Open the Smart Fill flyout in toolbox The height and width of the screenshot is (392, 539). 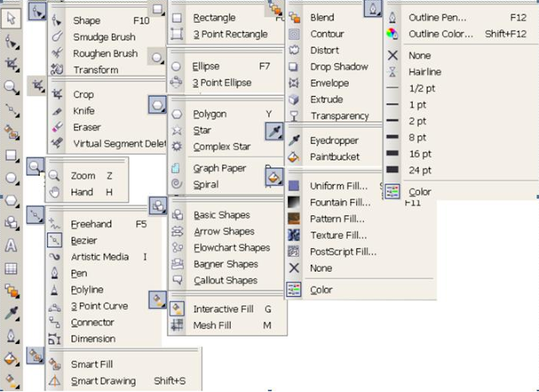[11, 132]
